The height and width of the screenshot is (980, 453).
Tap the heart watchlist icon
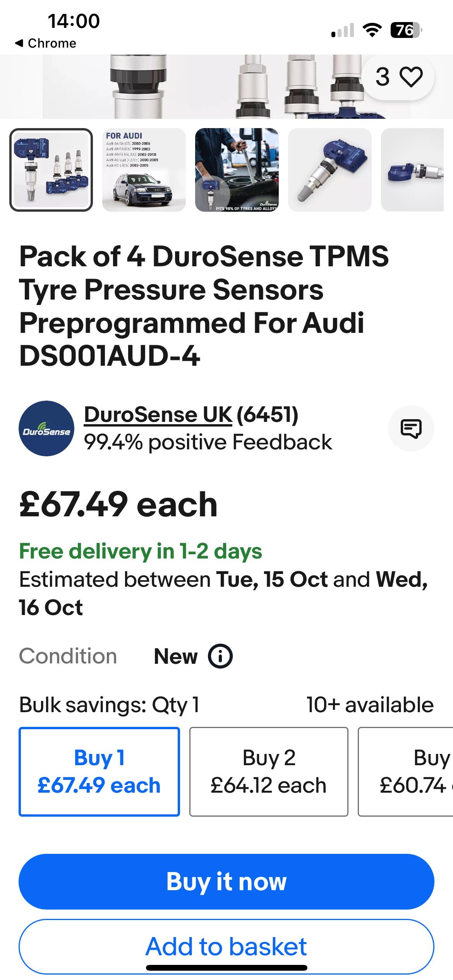coord(411,77)
